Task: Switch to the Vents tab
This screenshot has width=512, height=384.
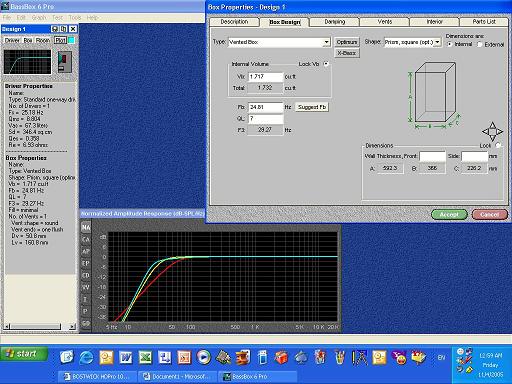Action: coord(385,22)
